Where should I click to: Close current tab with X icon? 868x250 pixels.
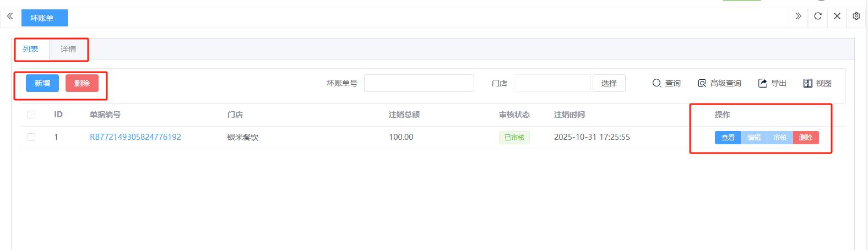(837, 17)
